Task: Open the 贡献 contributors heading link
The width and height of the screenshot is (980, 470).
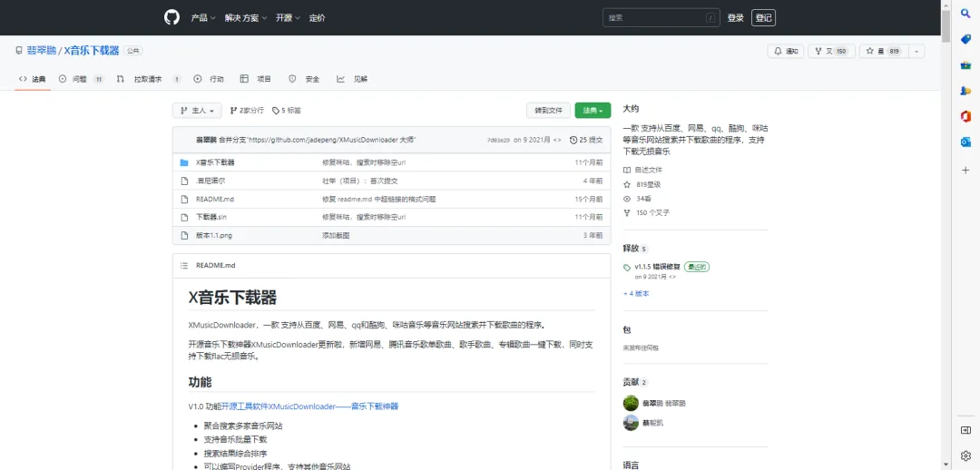Action: coord(635,382)
